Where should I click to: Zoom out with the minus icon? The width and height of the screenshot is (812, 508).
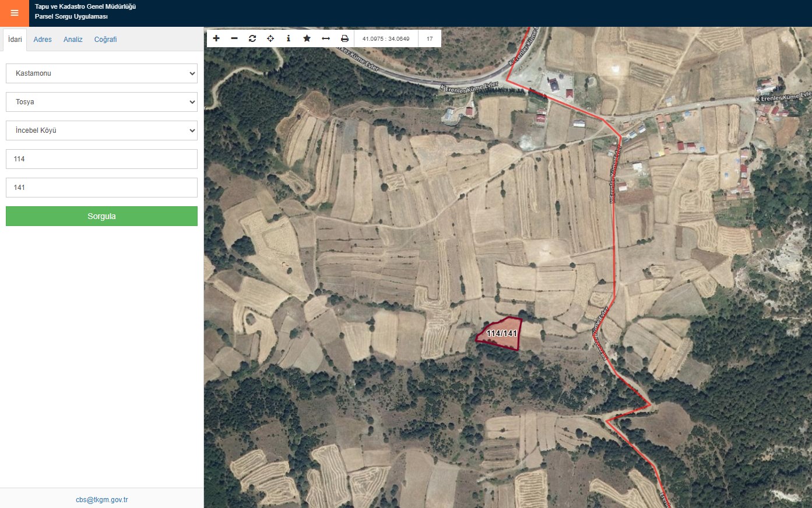(x=234, y=38)
